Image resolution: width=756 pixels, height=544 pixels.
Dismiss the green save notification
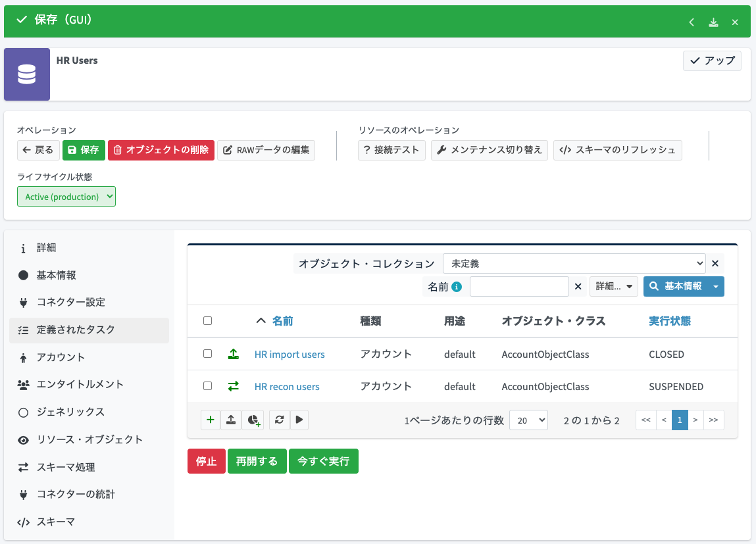click(735, 22)
